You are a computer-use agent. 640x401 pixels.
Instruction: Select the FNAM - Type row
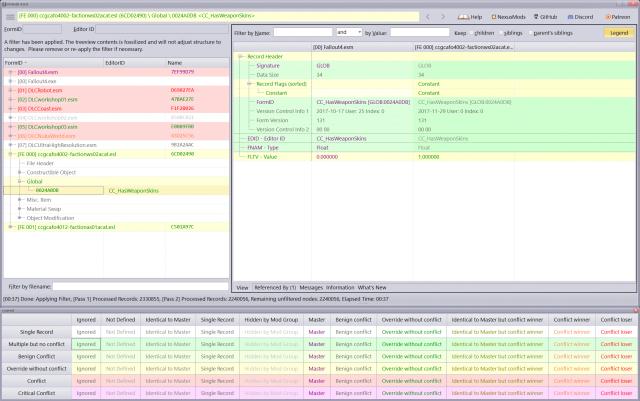[434, 147]
